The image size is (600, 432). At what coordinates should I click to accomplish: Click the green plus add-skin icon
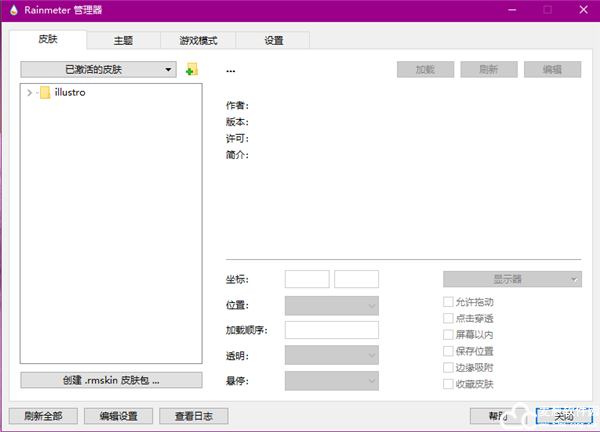click(x=191, y=70)
